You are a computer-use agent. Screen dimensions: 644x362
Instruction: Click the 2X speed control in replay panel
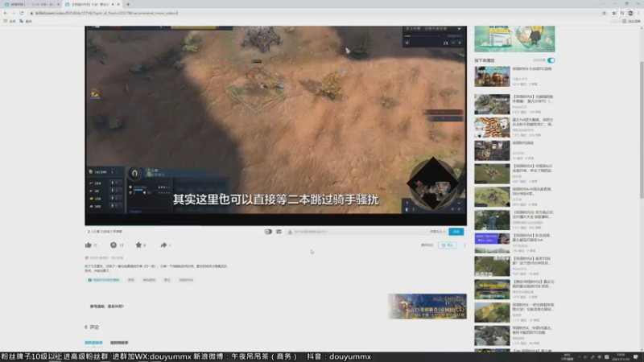446,43
